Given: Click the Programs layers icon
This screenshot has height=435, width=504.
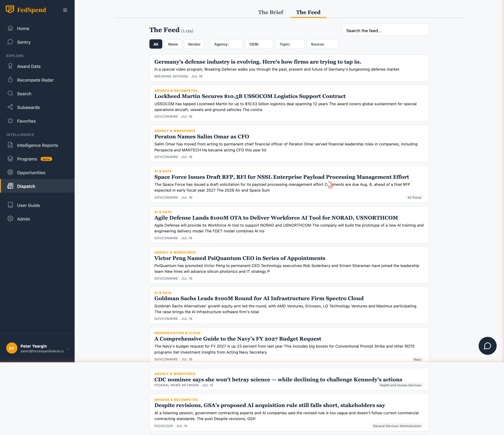Looking at the screenshot, I should coord(10,159).
